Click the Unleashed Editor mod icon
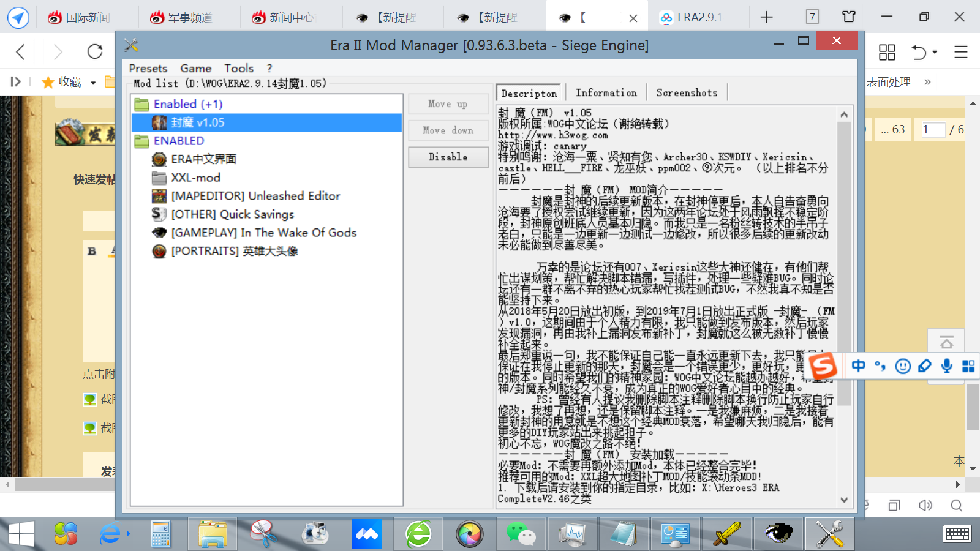 coord(159,197)
